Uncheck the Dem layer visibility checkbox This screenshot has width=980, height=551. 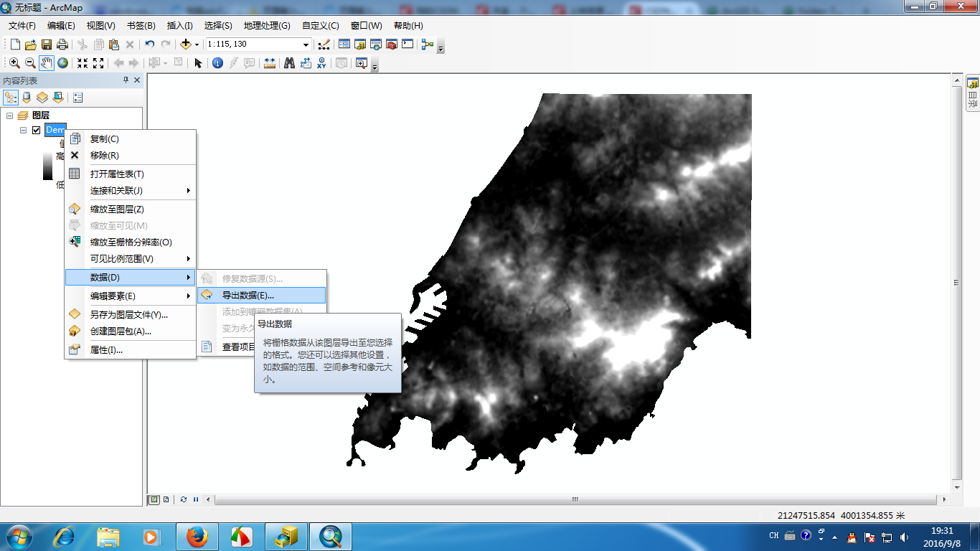point(35,130)
